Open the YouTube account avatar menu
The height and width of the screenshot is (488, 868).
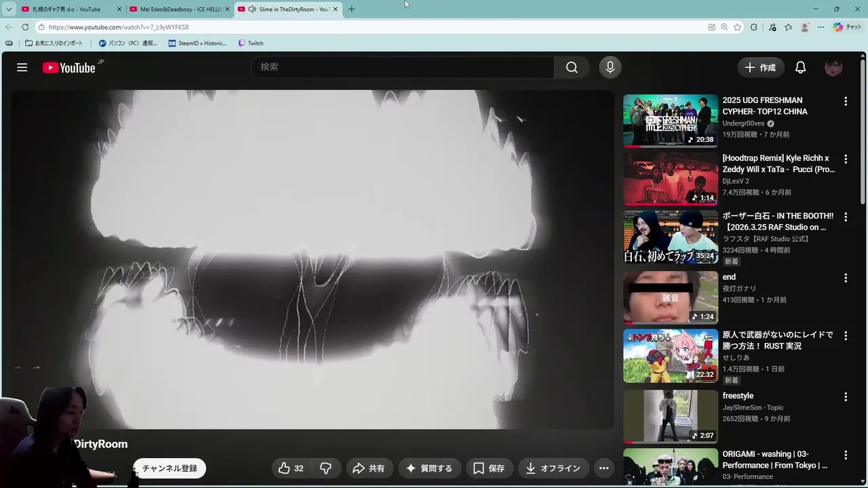click(x=833, y=67)
